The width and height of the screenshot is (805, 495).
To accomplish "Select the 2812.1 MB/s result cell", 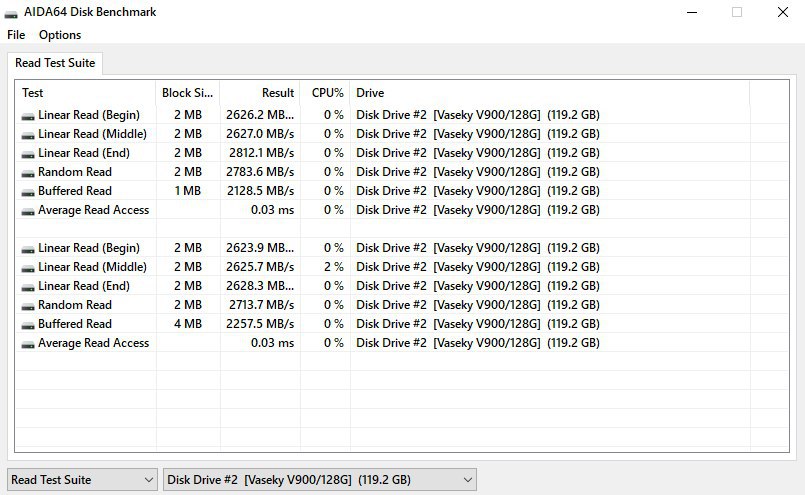I will pos(262,153).
